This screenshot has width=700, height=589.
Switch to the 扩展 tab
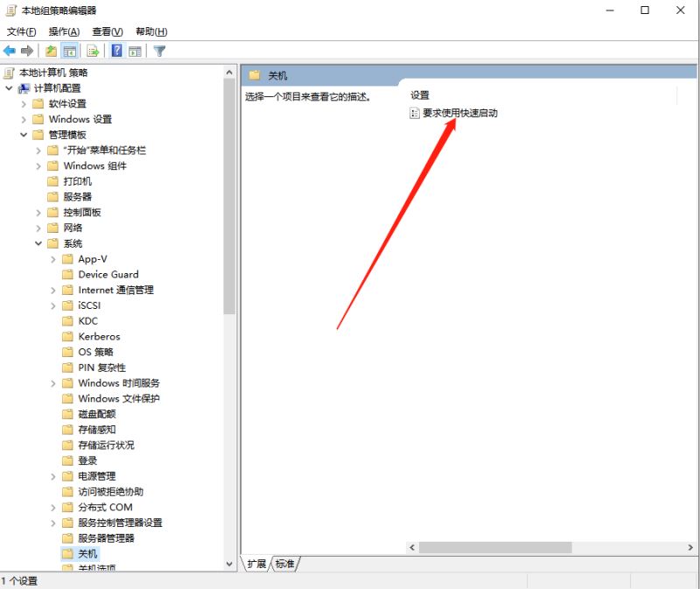tap(256, 564)
